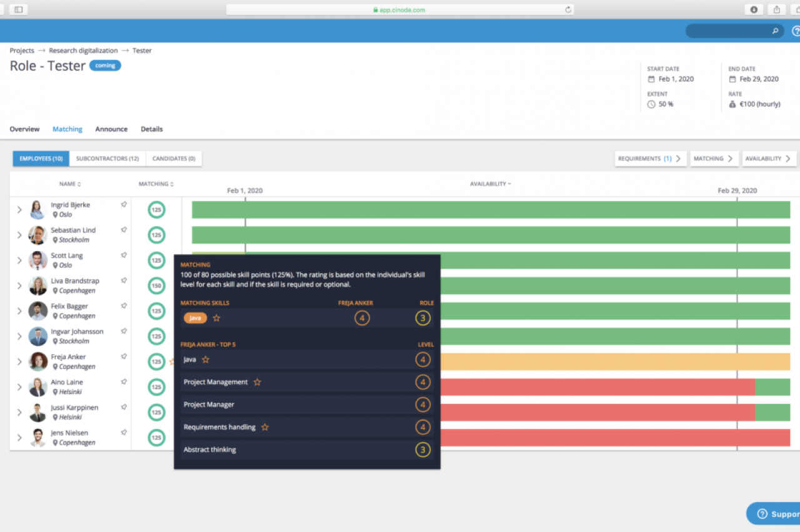800x532 pixels.
Task: Star the Requirements handling skill
Action: point(264,427)
